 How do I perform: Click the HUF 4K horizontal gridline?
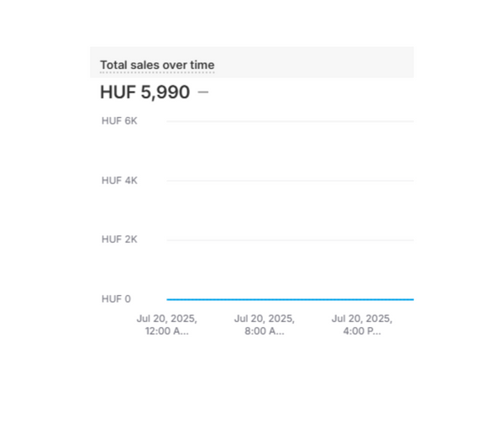coord(290,181)
